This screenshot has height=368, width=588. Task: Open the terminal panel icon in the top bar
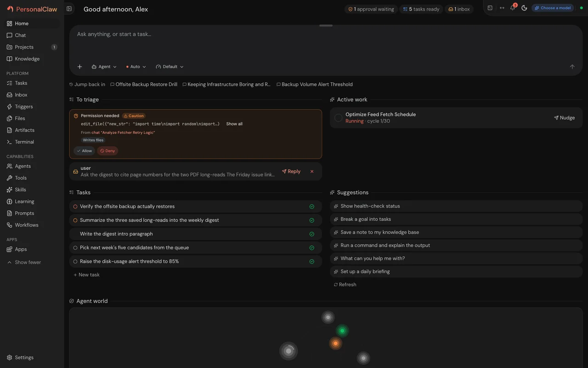click(x=490, y=8)
